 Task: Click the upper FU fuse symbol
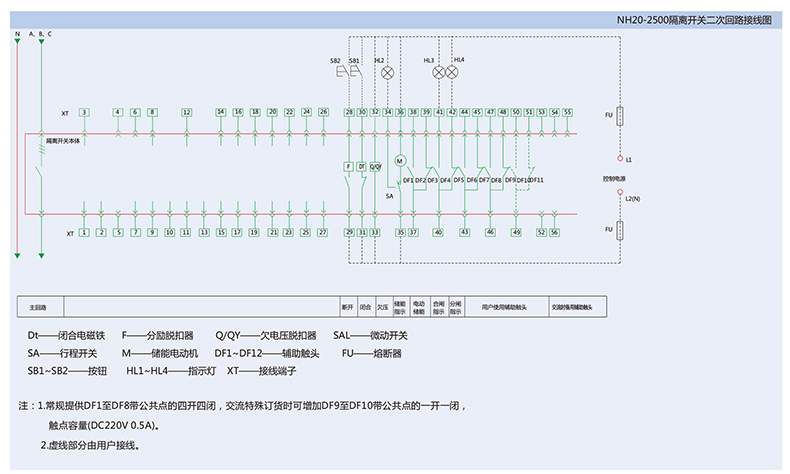[621, 115]
